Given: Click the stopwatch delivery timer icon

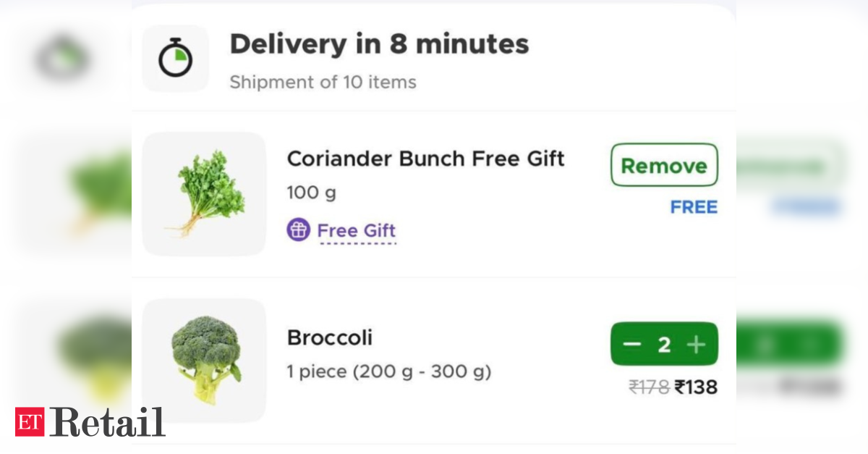Looking at the screenshot, I should [x=176, y=59].
